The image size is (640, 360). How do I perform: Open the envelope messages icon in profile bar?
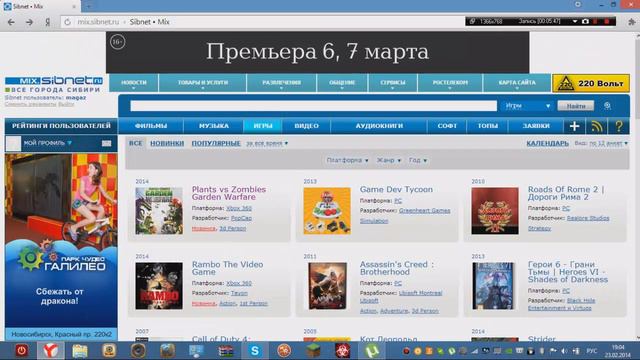point(106,143)
